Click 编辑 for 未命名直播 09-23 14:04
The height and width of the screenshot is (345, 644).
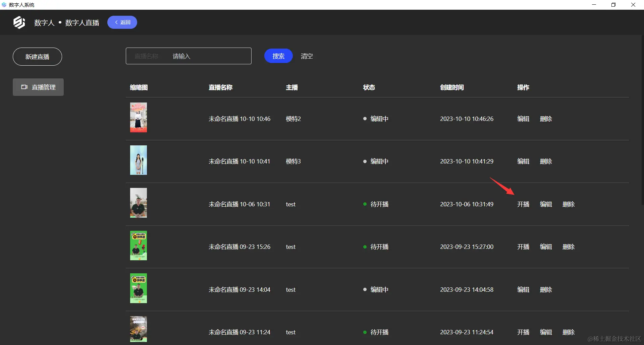523,289
